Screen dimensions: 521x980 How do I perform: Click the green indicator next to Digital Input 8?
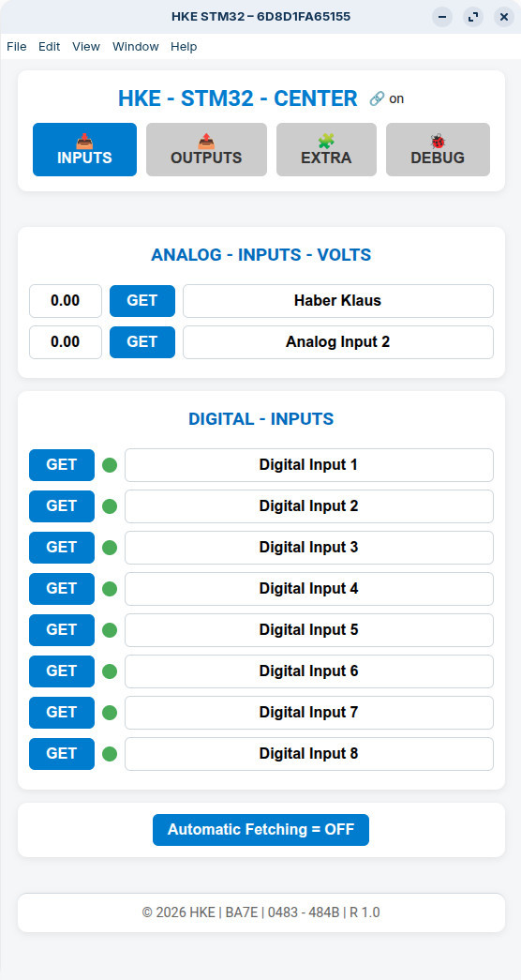(110, 754)
